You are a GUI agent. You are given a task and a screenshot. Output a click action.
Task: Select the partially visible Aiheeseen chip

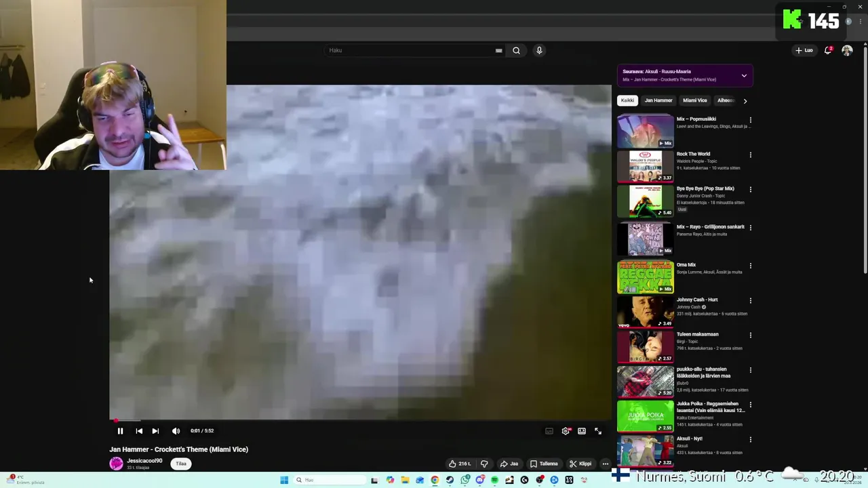[x=725, y=100]
